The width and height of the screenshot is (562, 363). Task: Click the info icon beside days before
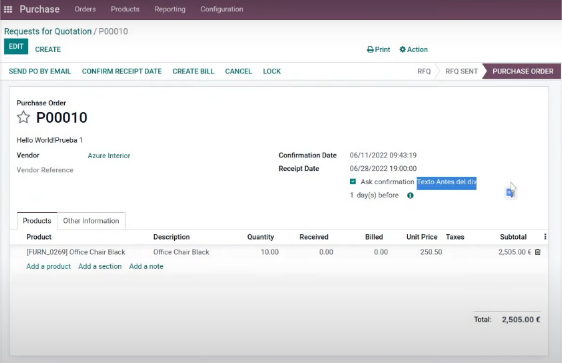pyautogui.click(x=410, y=195)
